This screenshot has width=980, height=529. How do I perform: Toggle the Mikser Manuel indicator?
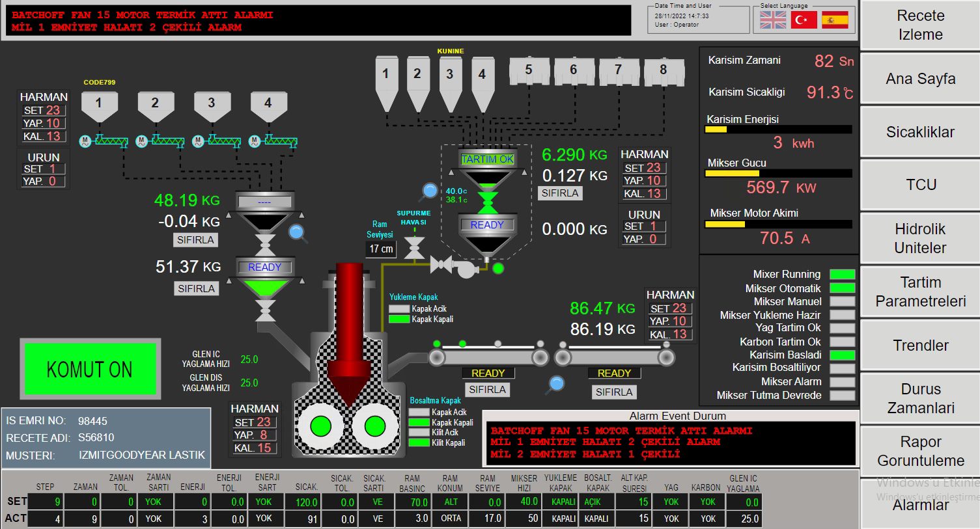pos(842,301)
